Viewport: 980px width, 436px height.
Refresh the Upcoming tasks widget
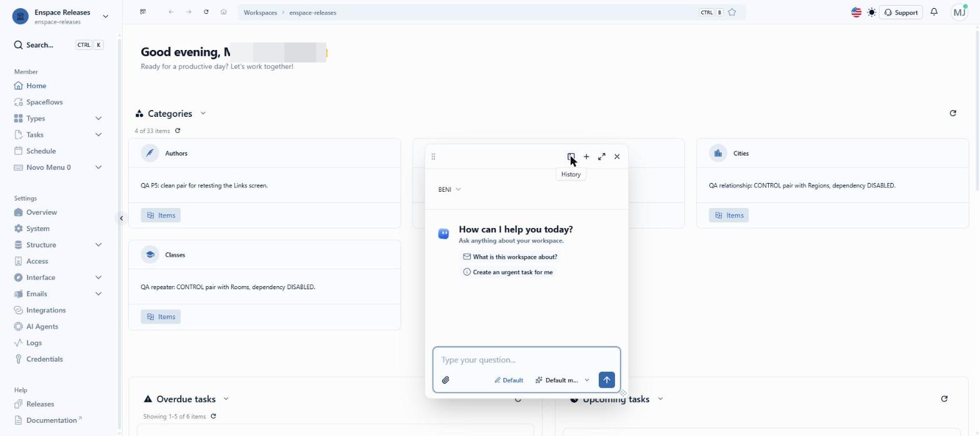[944, 399]
